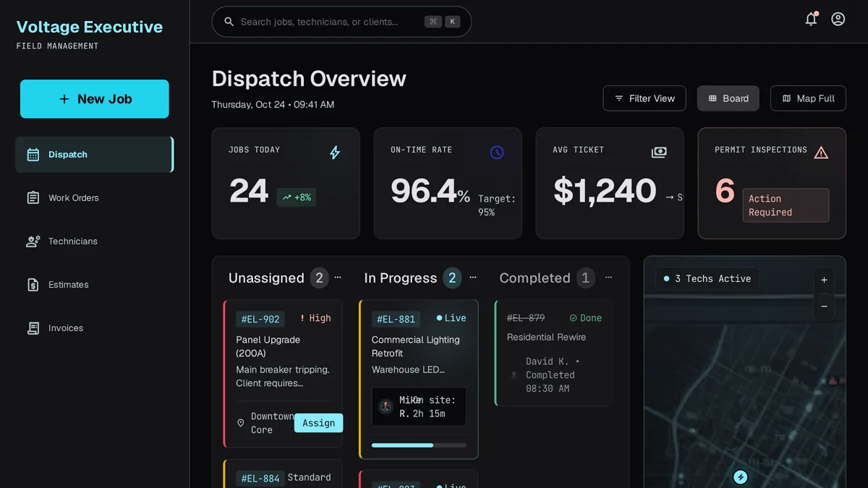
Task: Open Unassigned column options menu
Action: click(x=337, y=278)
